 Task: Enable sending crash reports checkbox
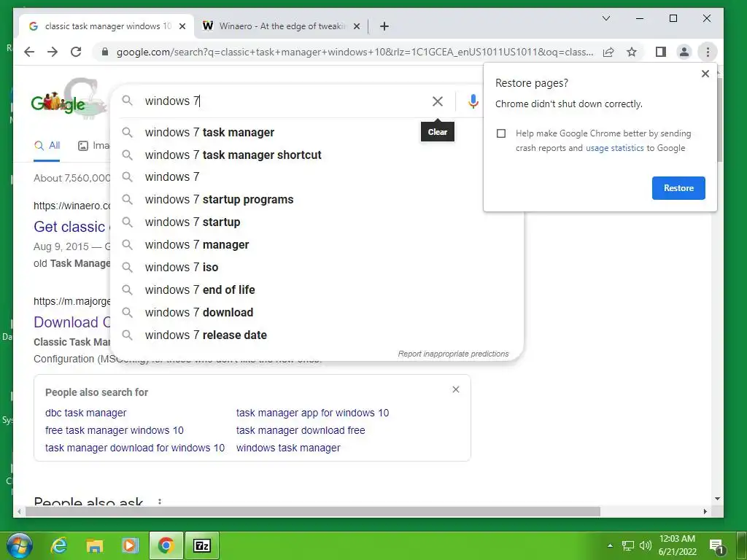click(x=501, y=133)
